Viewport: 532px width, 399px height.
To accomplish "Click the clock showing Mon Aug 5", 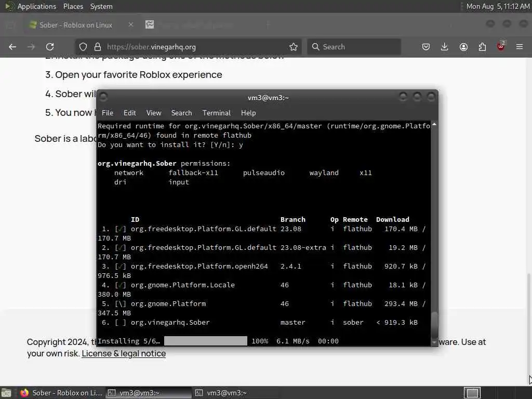I will 498,6.
